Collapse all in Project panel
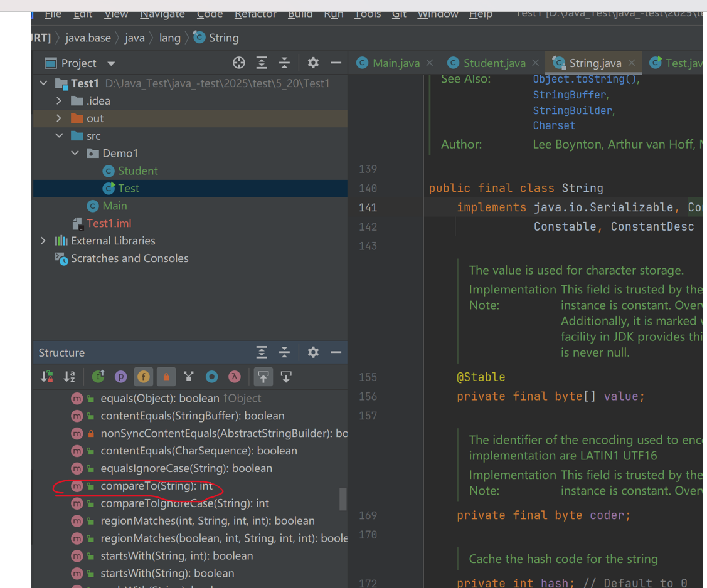707x588 pixels. (285, 63)
